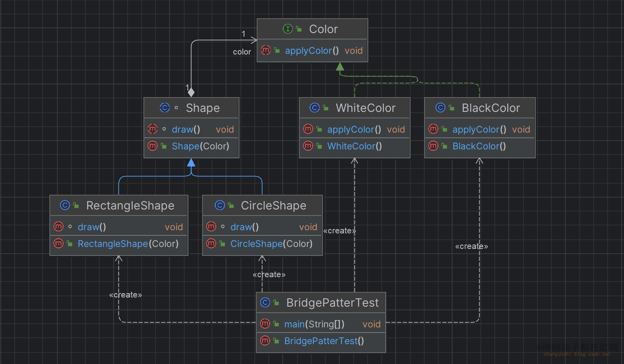This screenshot has width=624, height=364.
Task: Click the method icon beside applyColor() in WhiteColor
Action: 308,129
